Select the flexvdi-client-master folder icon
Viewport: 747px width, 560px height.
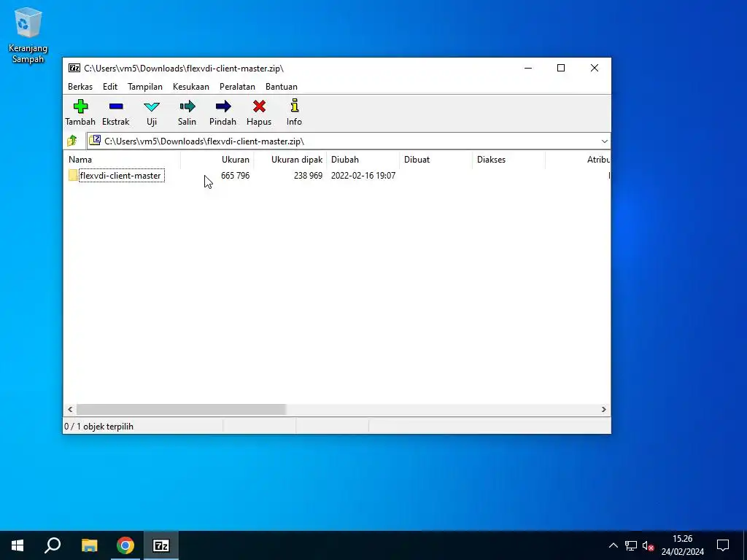tap(73, 175)
